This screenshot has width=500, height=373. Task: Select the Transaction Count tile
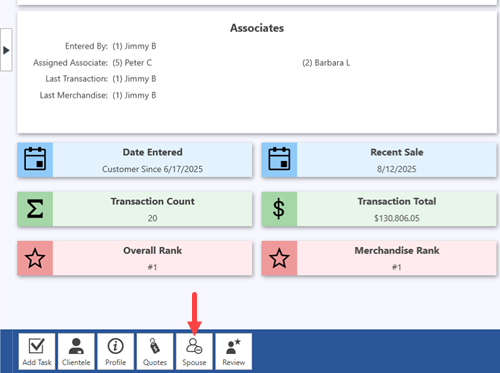135,209
